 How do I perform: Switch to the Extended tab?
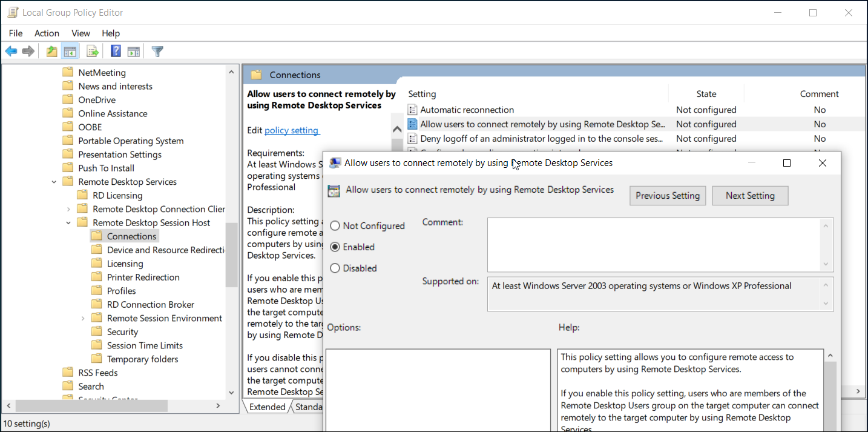(x=267, y=407)
